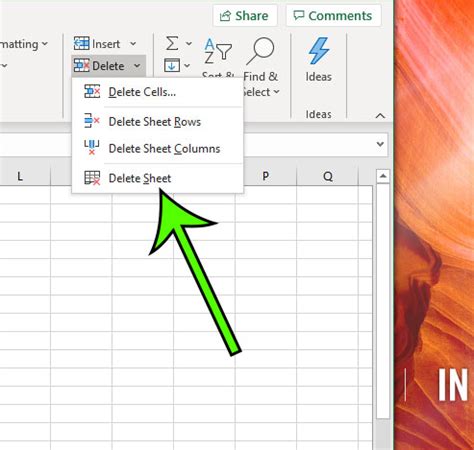Click the Insert cells icon

click(x=81, y=43)
